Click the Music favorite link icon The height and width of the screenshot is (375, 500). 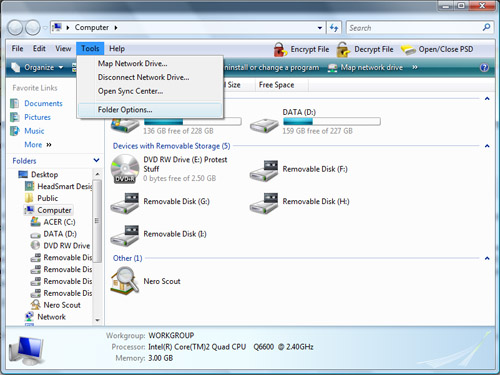(x=14, y=131)
